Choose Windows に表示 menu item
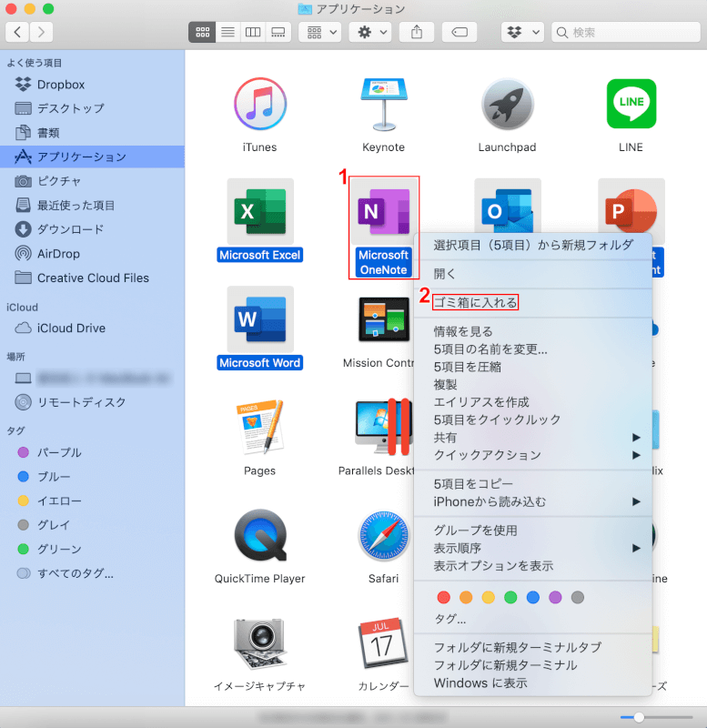 pyautogui.click(x=532, y=683)
